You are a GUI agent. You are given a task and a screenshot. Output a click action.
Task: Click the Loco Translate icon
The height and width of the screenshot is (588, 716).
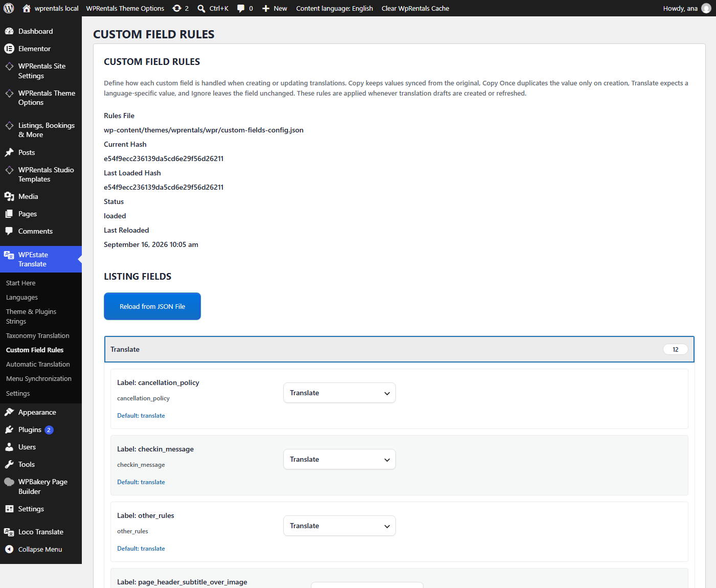click(9, 532)
